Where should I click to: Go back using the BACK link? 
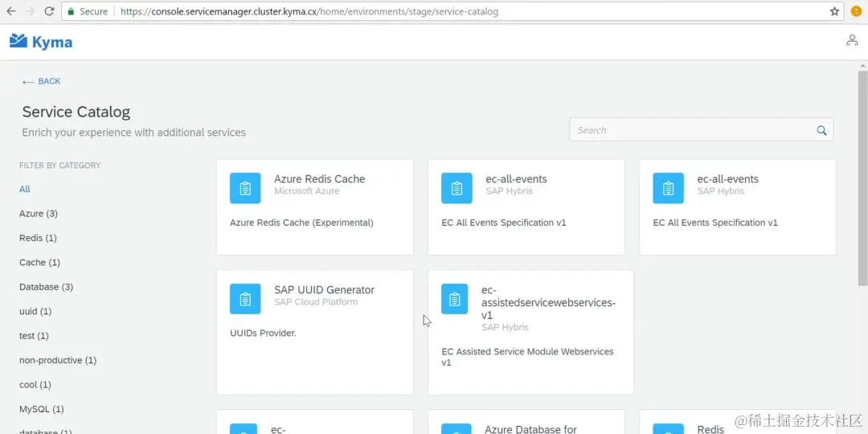coord(41,81)
